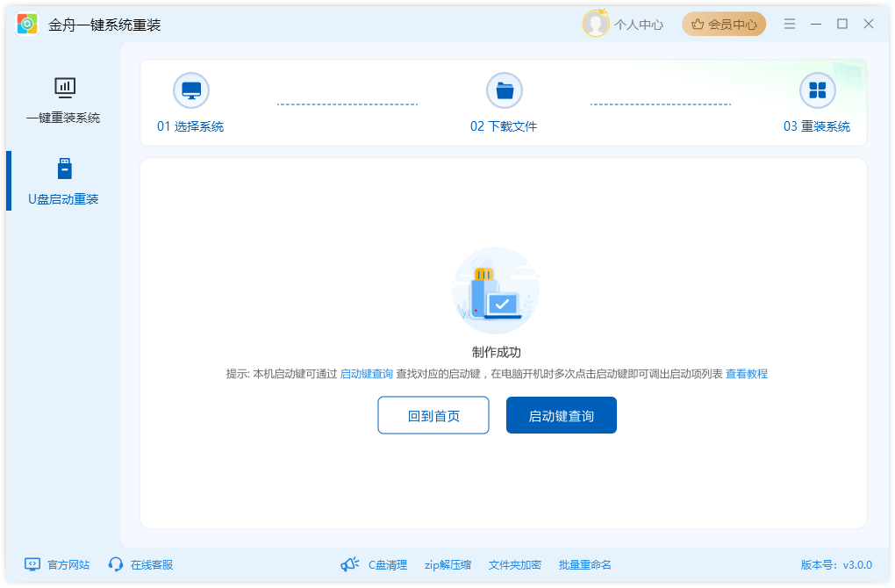
Task: Click the USB success illustration
Action: [496, 290]
